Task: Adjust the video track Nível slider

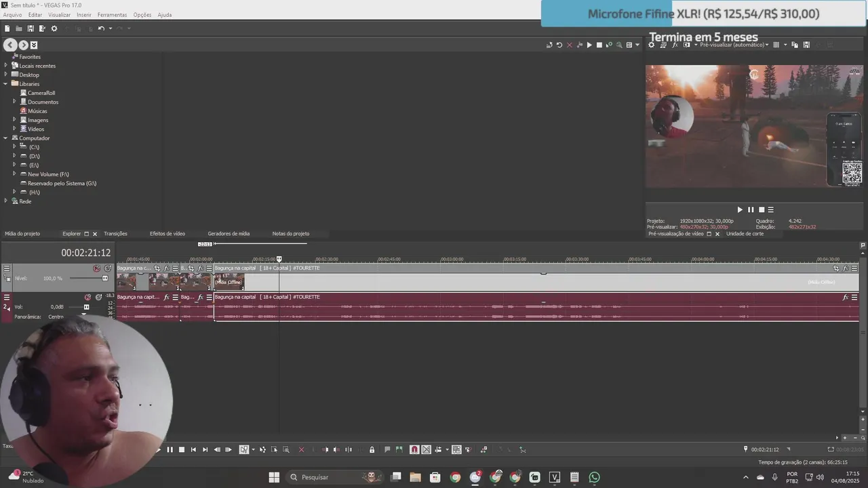Action: tap(105, 278)
